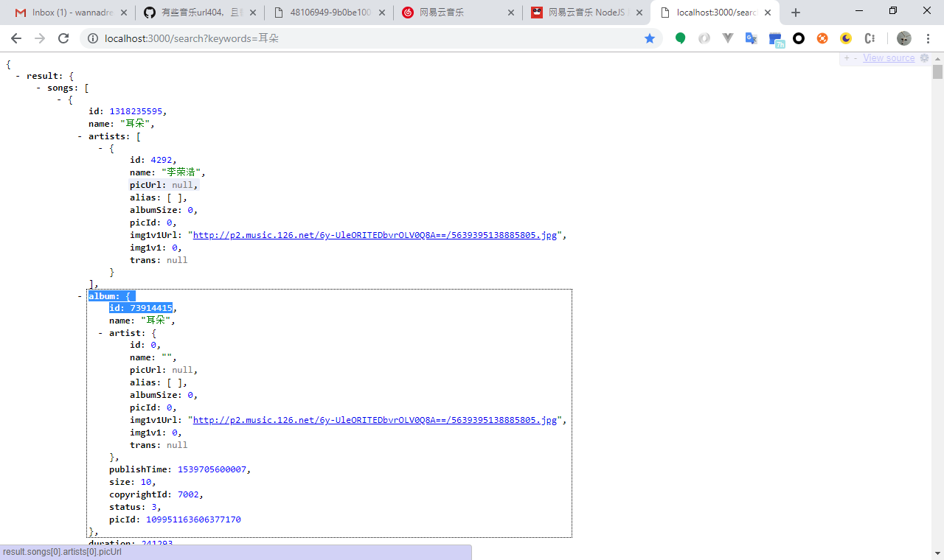Open the Google Translate extension icon
Screen dimensions: 944x560
coord(751,38)
